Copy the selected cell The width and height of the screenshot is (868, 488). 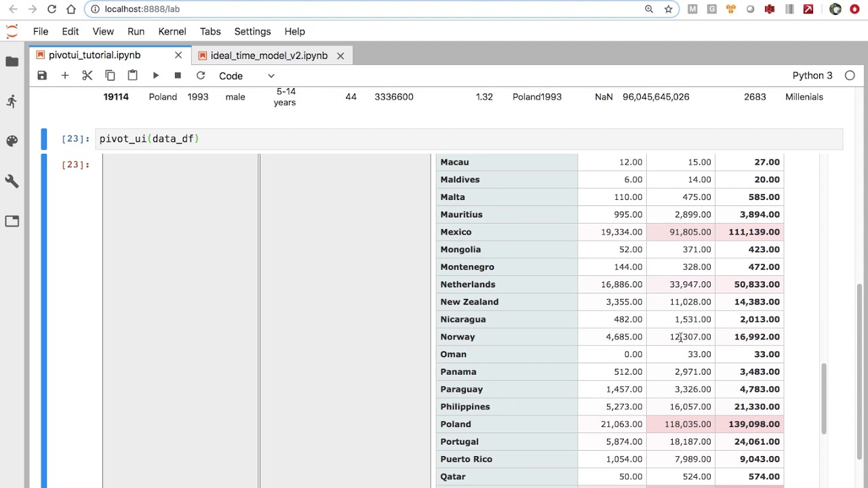110,76
